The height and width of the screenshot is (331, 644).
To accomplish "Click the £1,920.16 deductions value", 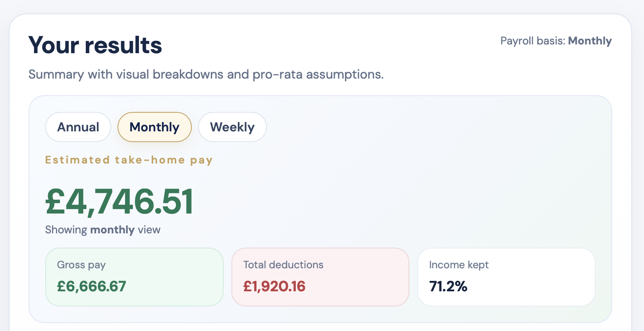I will (x=275, y=287).
